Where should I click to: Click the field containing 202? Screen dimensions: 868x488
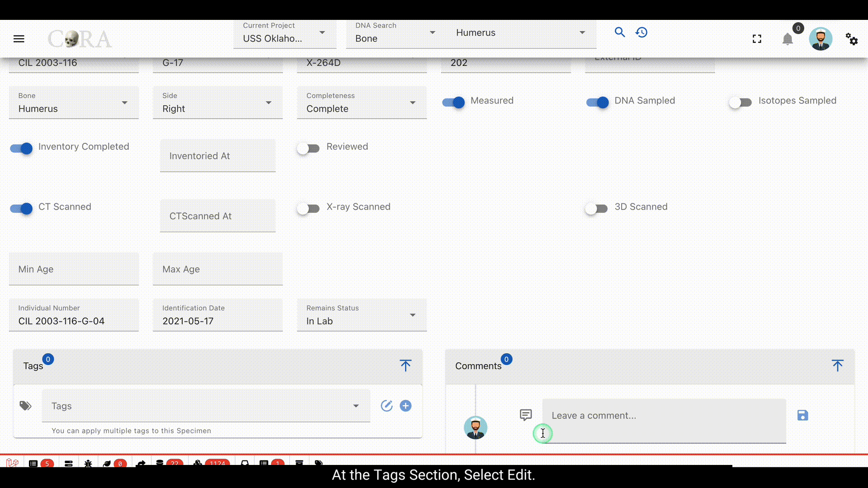click(x=506, y=64)
